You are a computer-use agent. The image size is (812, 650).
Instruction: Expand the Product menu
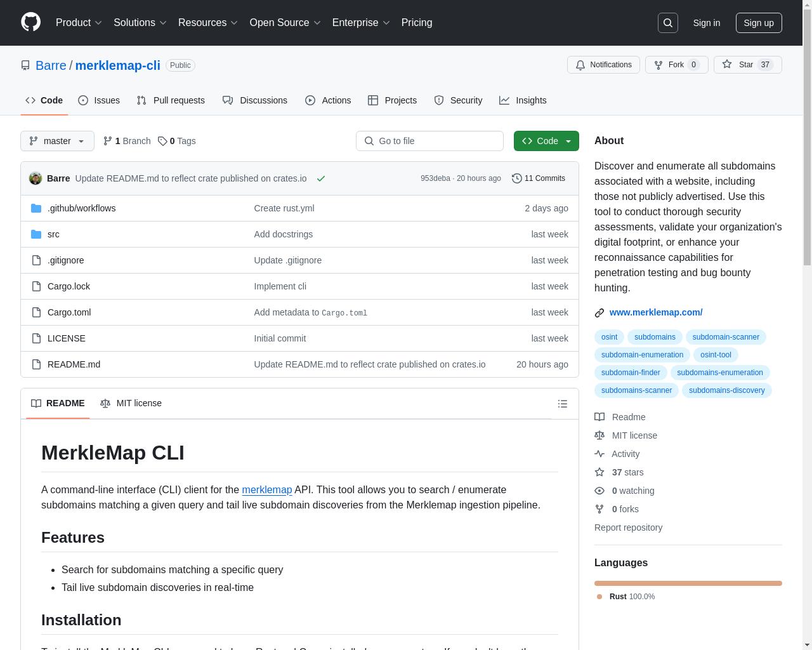(x=79, y=23)
